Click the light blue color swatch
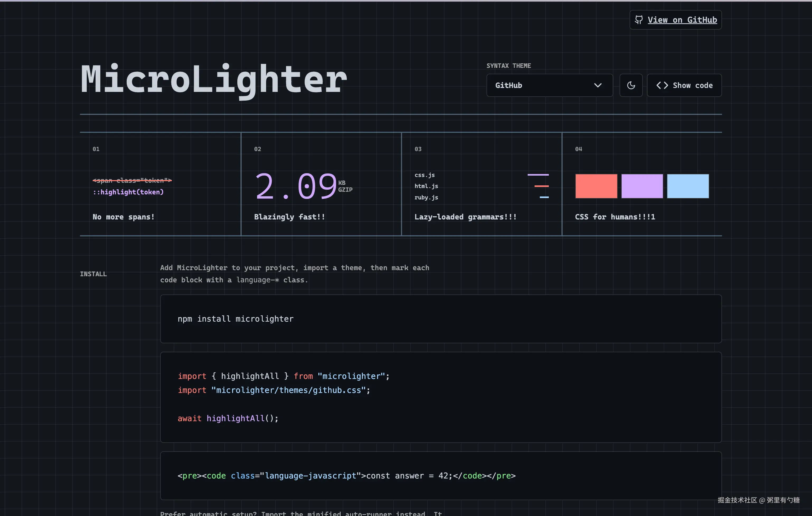This screenshot has height=516, width=812. pos(688,186)
